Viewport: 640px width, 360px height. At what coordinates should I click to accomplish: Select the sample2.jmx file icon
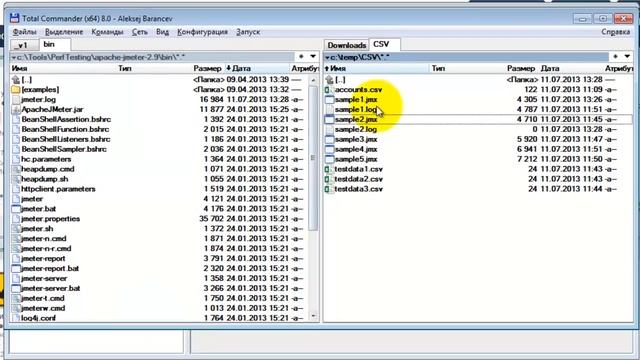click(329, 119)
